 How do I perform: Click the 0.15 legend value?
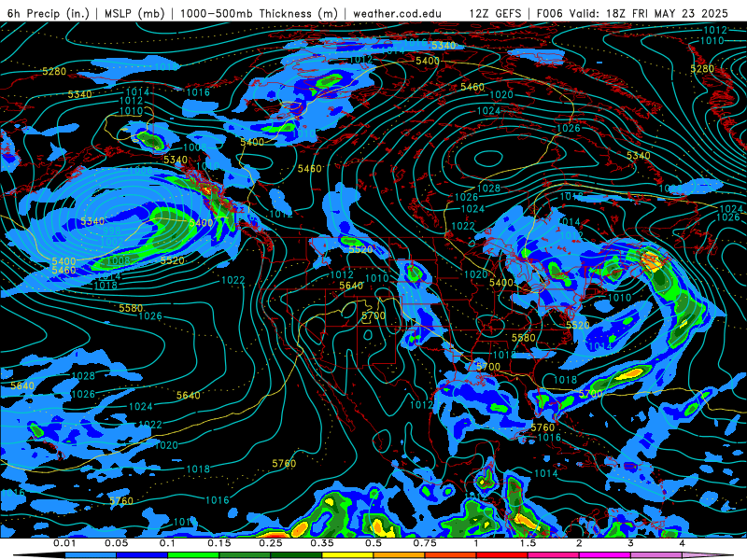pyautogui.click(x=219, y=543)
